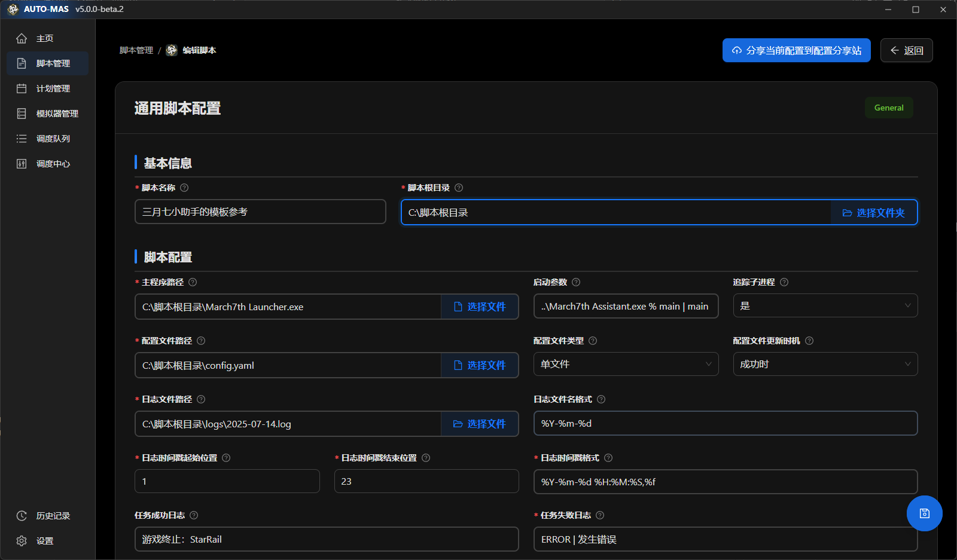Click help icon next to 脚本名称
957x560 pixels.
184,188
